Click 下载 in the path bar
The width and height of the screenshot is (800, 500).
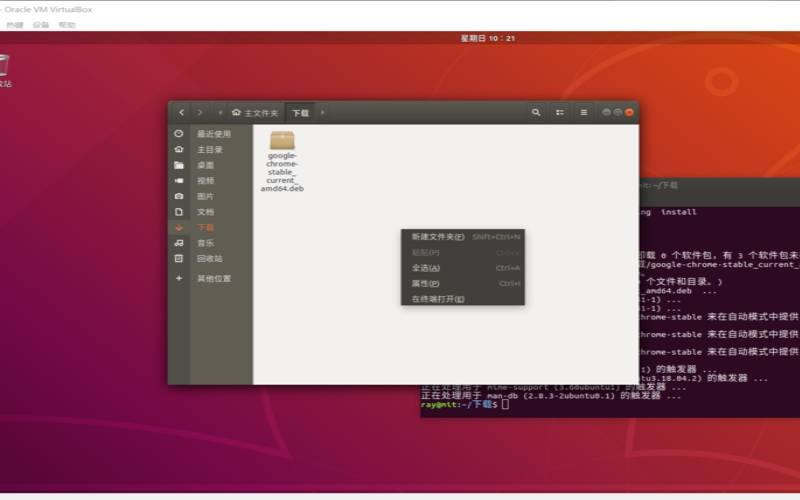pos(301,113)
